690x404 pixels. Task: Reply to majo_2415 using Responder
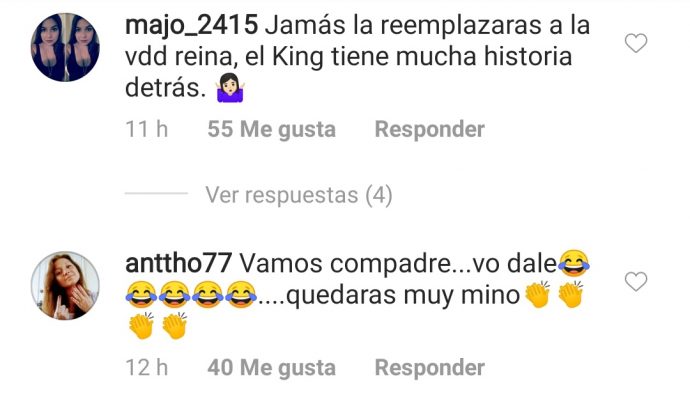(x=429, y=129)
